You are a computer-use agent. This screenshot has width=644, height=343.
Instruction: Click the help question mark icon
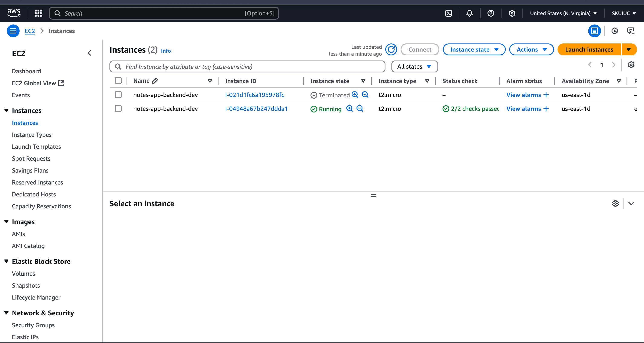(490, 13)
